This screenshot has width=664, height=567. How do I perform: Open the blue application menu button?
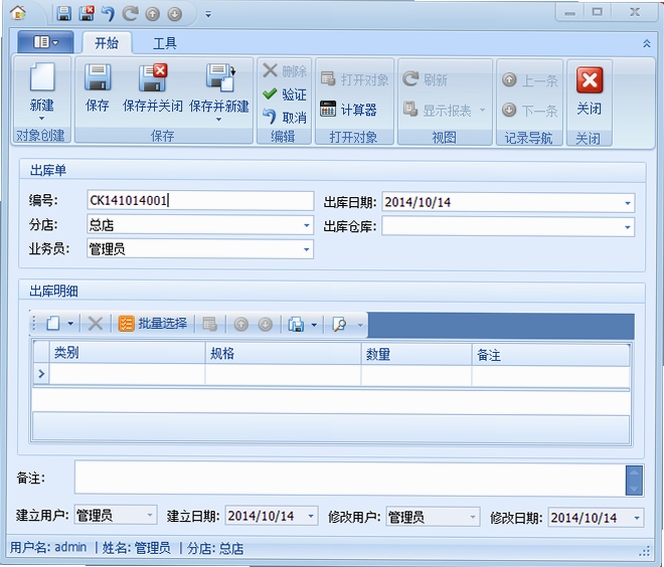point(46,42)
